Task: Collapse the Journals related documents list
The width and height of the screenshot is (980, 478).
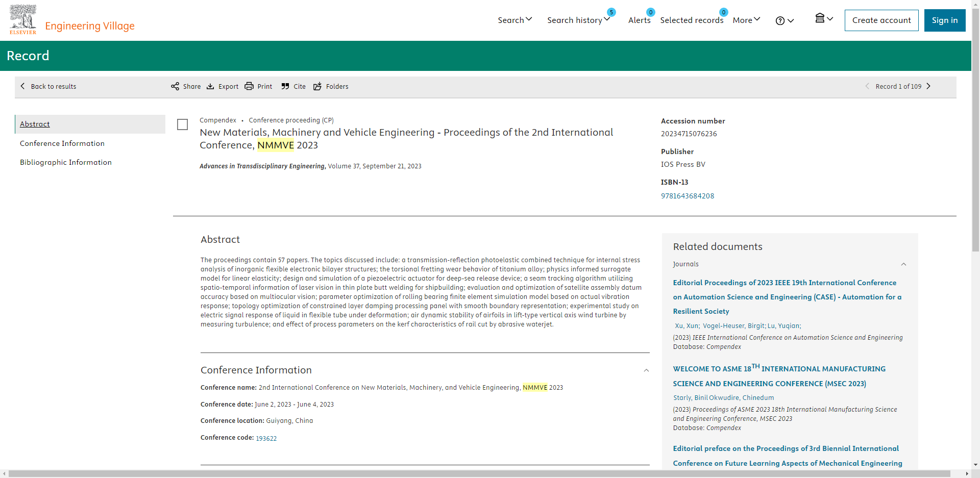Action: (903, 264)
